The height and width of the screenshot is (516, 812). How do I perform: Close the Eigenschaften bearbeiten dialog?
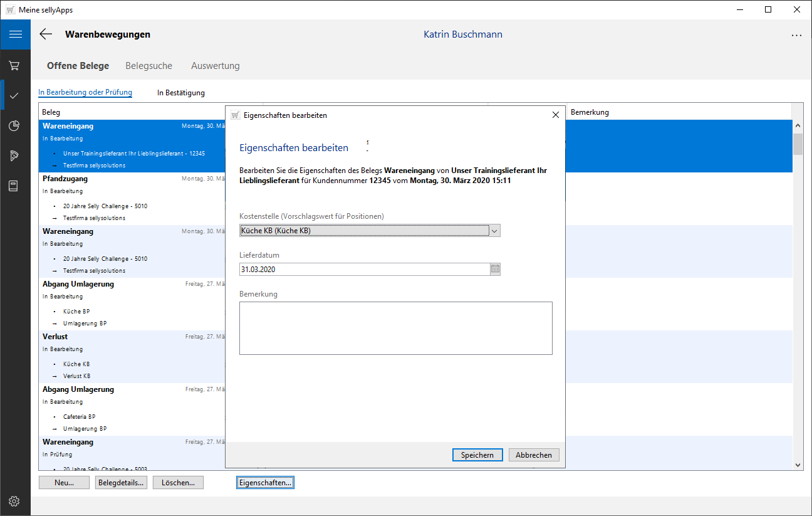(555, 115)
